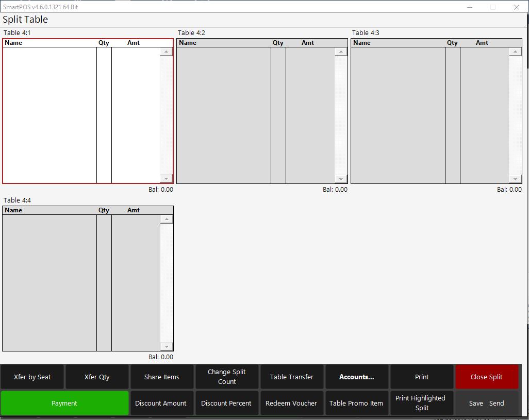
Task: Redeem Voucher for this table
Action: pyautogui.click(x=291, y=403)
